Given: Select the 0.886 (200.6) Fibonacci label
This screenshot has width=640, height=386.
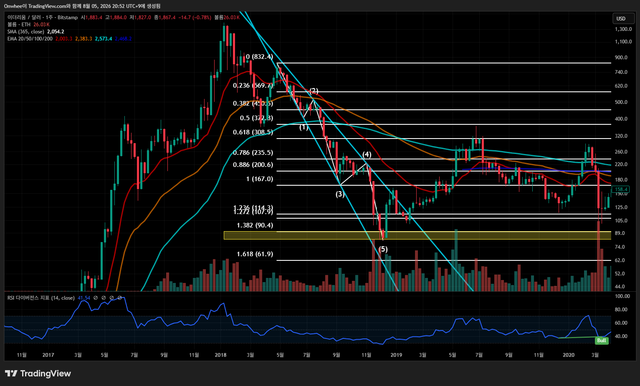Looking at the screenshot, I should click(253, 165).
